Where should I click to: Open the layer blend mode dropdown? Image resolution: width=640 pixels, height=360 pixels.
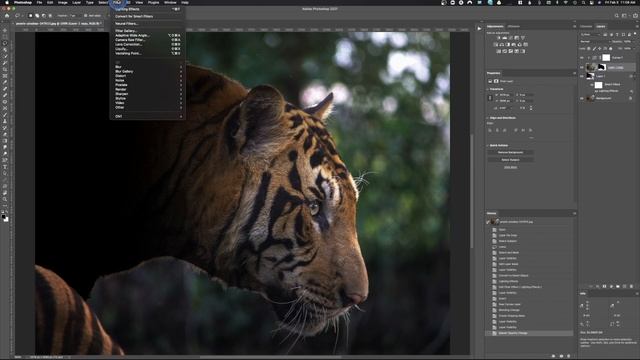point(595,42)
